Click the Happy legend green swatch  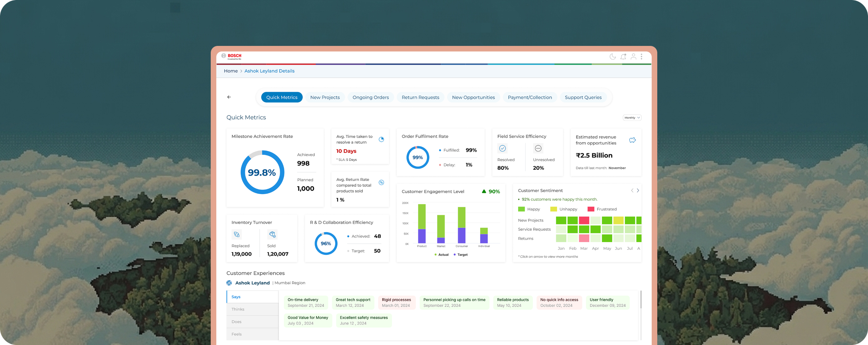(x=521, y=209)
